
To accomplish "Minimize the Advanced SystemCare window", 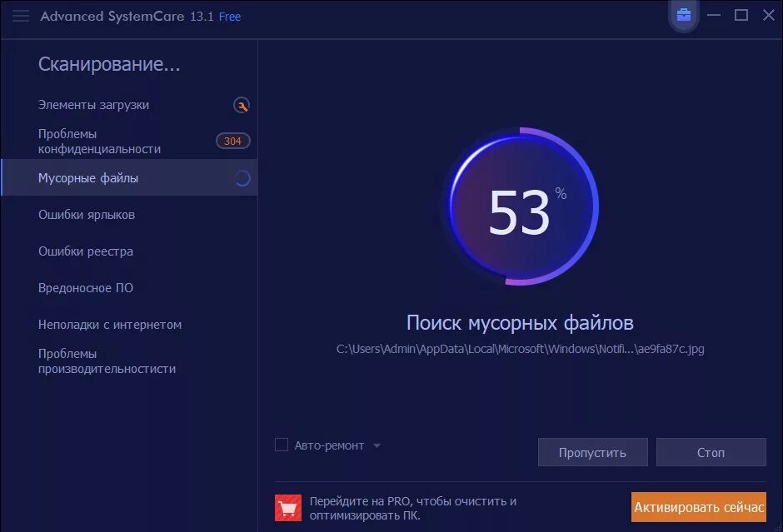I will point(714,16).
